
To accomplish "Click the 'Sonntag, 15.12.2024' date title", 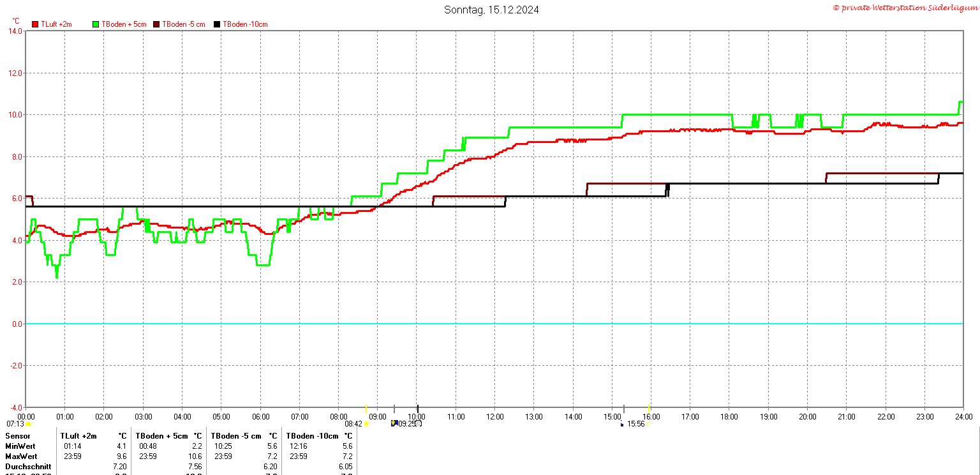I will (491, 10).
